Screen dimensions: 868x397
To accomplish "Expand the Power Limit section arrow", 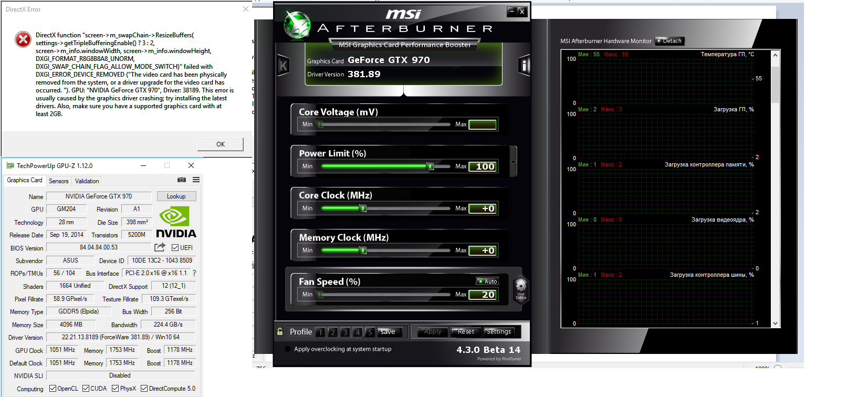I will pyautogui.click(x=513, y=162).
